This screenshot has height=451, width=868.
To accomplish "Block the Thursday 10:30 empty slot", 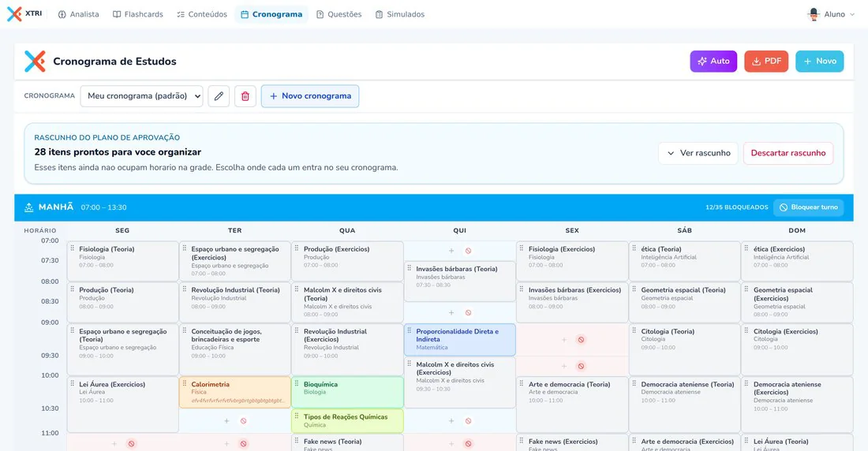I will tap(468, 421).
